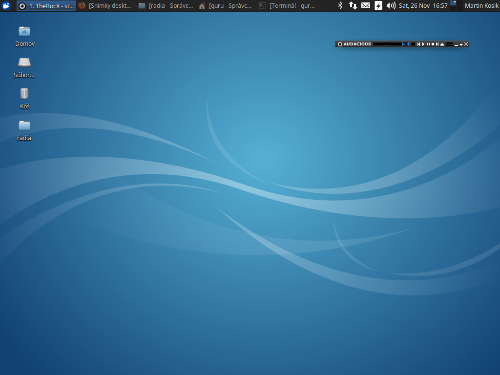Click Play in Audacious mini player
Screen dimensions: 500x375
pos(423,44)
